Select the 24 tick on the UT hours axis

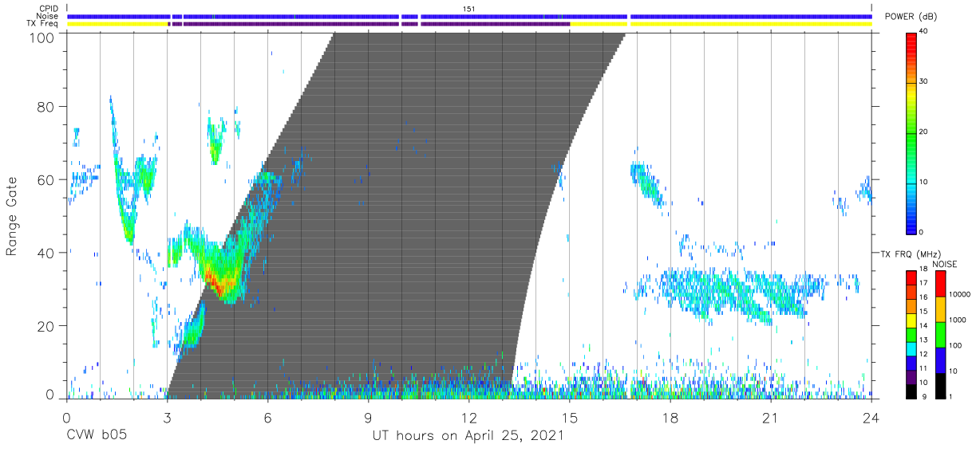(x=871, y=417)
